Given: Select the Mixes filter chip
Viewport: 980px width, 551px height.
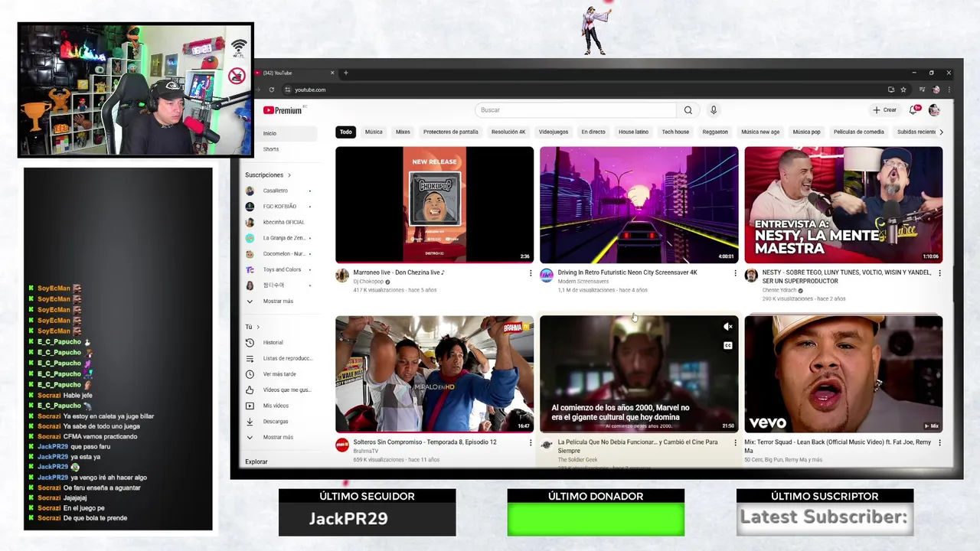Looking at the screenshot, I should pos(403,132).
